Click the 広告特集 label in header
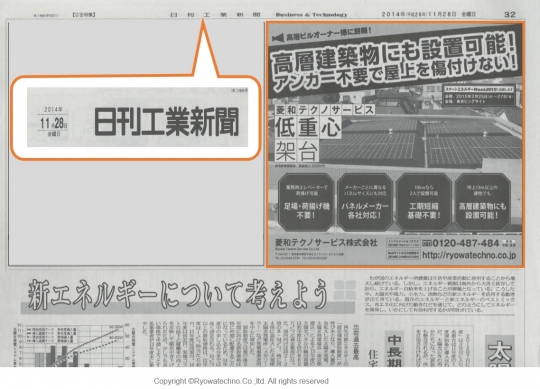The width and height of the screenshot is (540, 389). [84, 14]
